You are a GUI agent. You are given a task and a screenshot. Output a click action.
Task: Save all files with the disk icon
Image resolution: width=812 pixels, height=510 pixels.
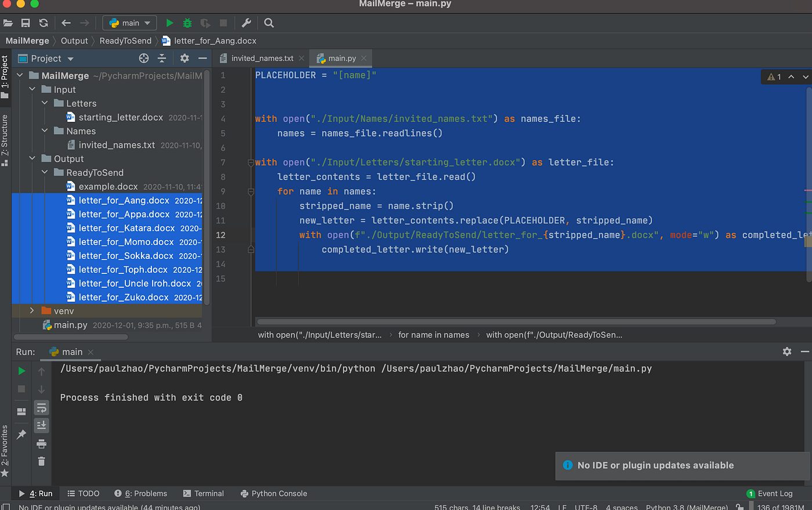click(25, 23)
